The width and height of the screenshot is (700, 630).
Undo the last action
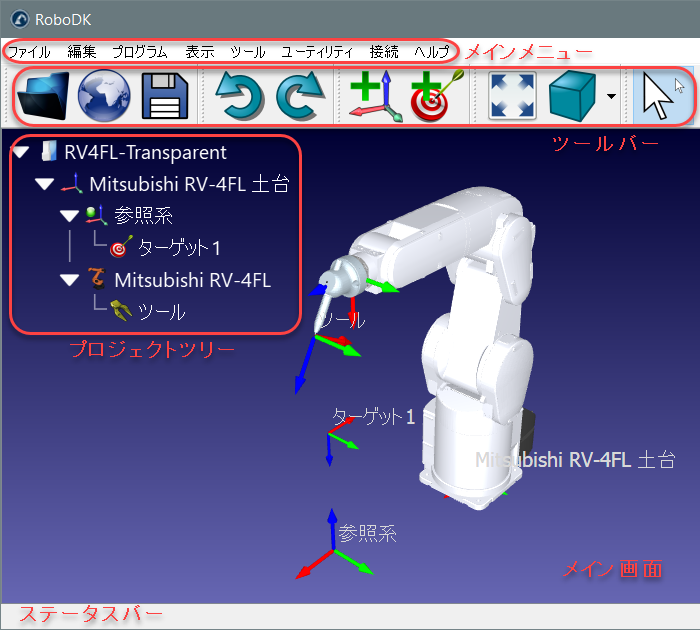point(239,96)
